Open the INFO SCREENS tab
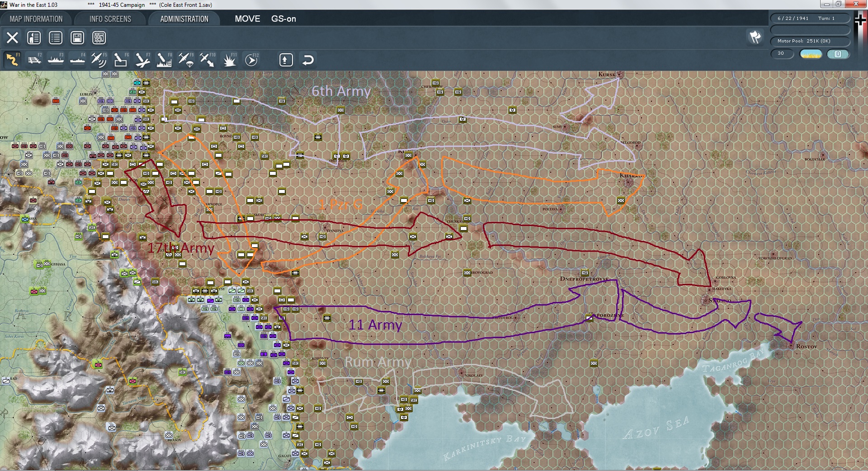This screenshot has width=868, height=471. coord(110,19)
